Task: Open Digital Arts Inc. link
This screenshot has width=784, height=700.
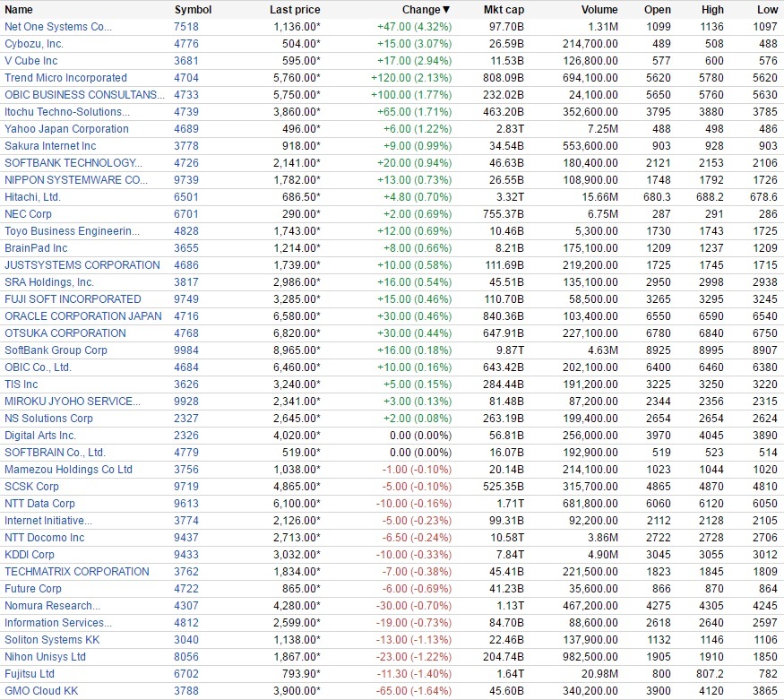Action: (x=40, y=435)
